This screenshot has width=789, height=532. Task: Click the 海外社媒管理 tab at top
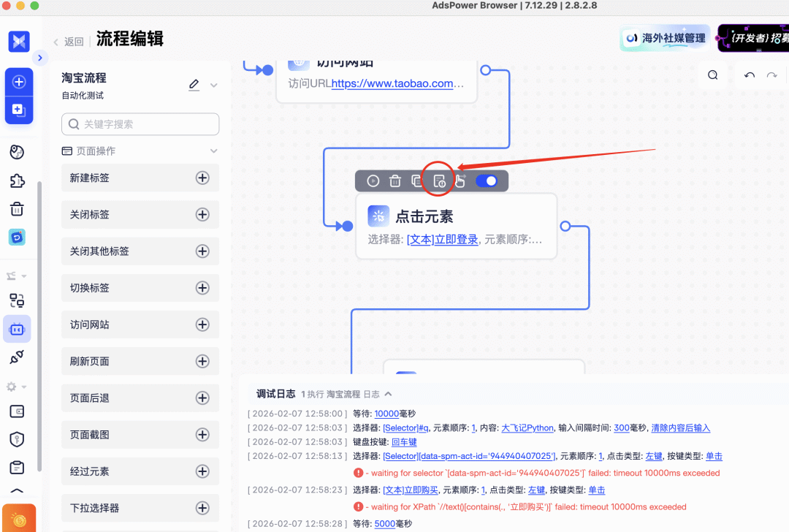click(x=664, y=37)
